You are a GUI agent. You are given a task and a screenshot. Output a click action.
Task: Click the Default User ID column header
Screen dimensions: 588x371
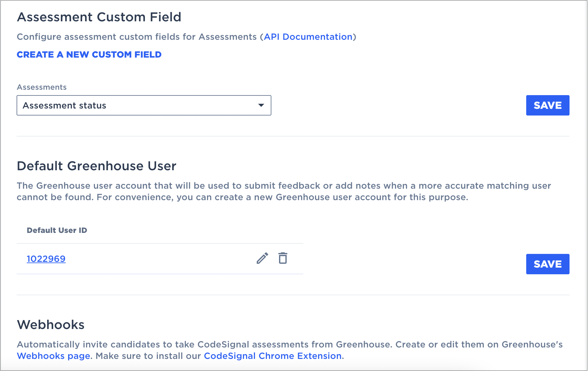coord(57,230)
